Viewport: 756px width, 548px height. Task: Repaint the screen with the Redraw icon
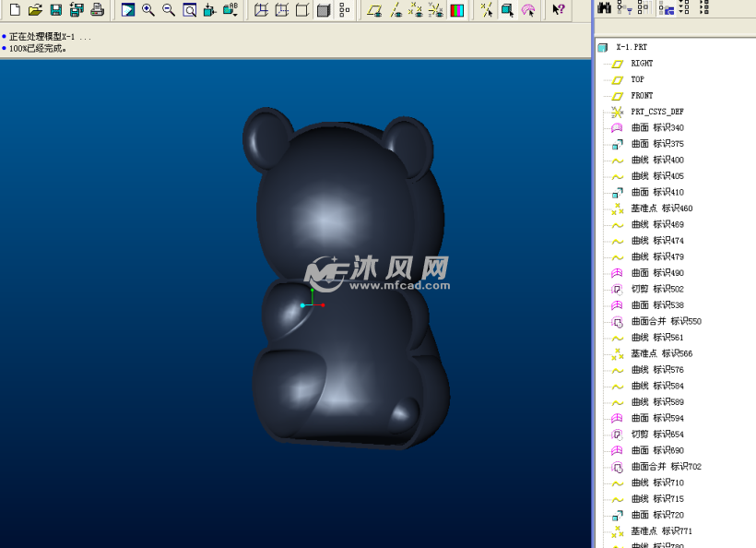(128, 9)
